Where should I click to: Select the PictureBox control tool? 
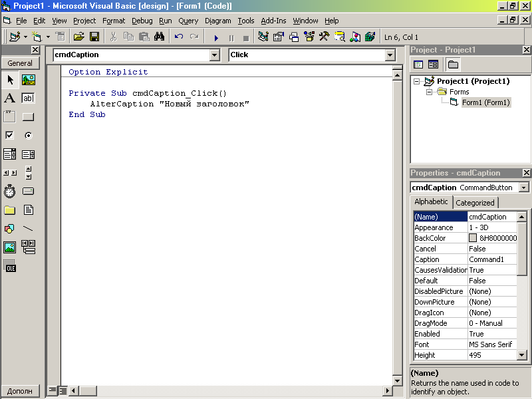tap(29, 80)
